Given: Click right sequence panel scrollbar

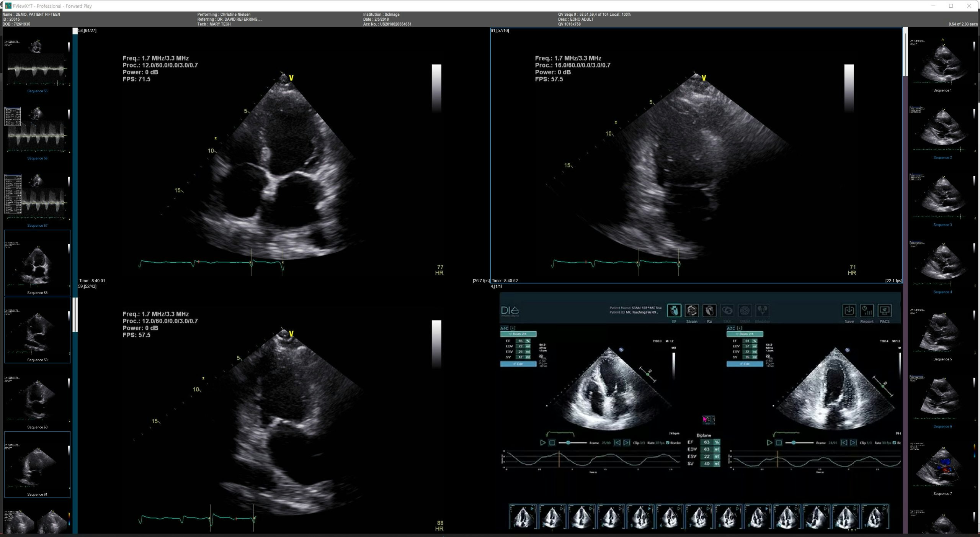Looking at the screenshot, I should (x=905, y=52).
